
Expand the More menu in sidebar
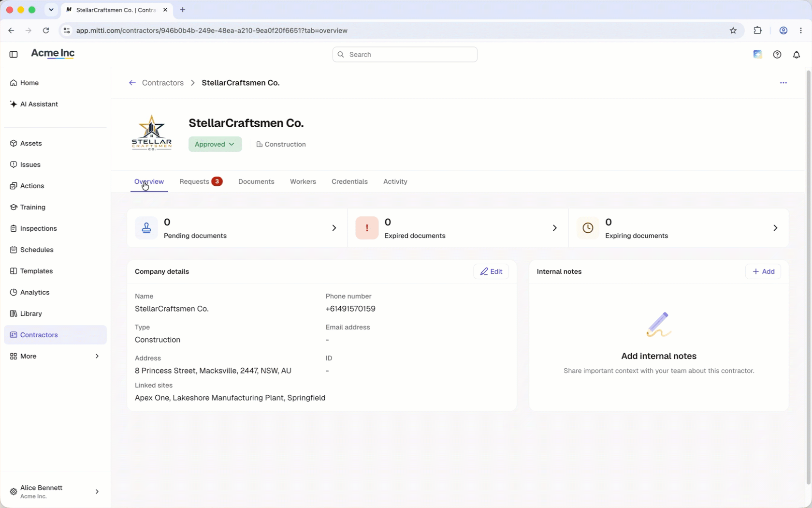click(x=55, y=356)
